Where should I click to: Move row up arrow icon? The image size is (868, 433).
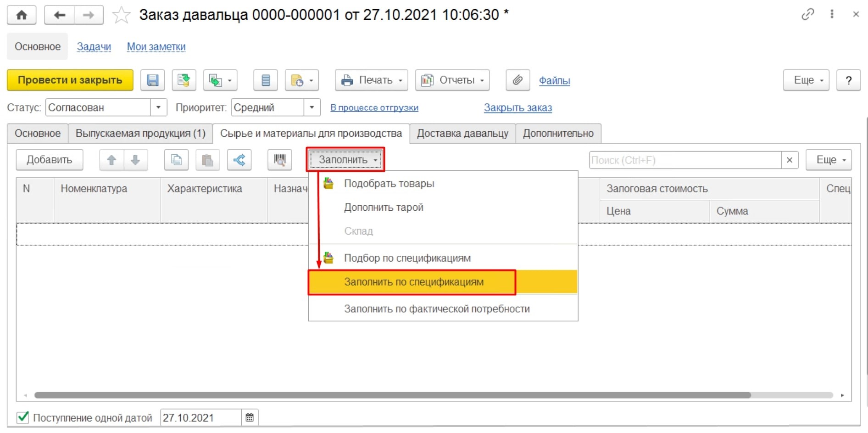pyautogui.click(x=111, y=160)
